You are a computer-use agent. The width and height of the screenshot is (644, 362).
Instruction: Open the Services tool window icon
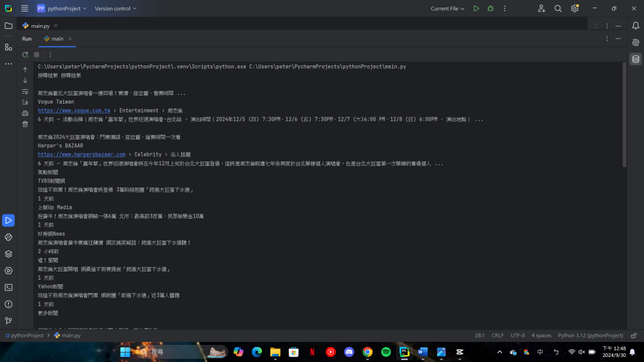pyautogui.click(x=8, y=271)
